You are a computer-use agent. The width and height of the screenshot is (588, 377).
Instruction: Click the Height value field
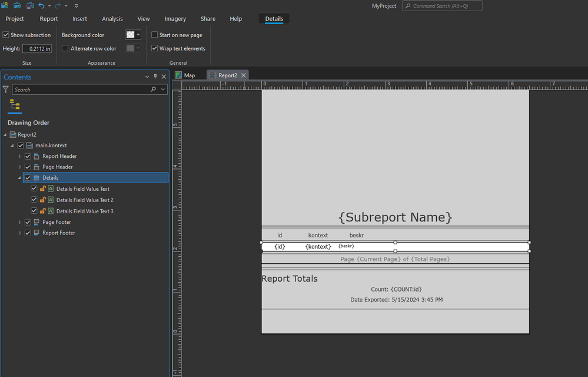point(36,48)
